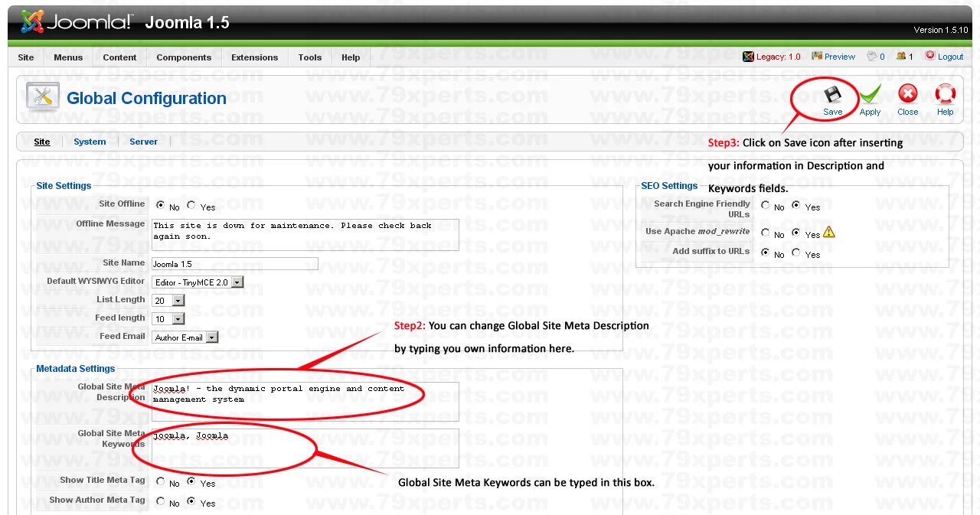Set Add suffix to URLs to Yes
Image resolution: width=980 pixels, height=515 pixels.
click(796, 253)
